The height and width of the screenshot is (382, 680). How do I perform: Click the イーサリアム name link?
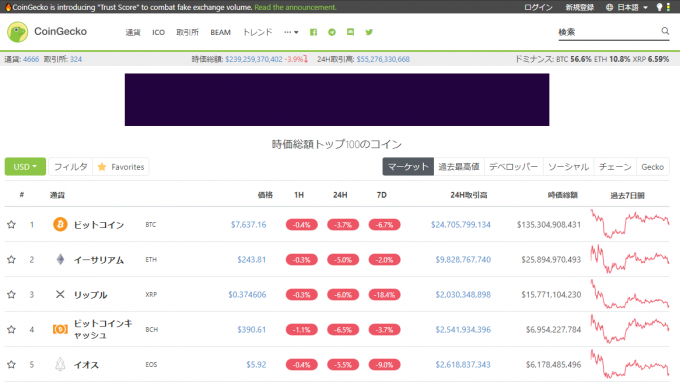[x=99, y=260]
